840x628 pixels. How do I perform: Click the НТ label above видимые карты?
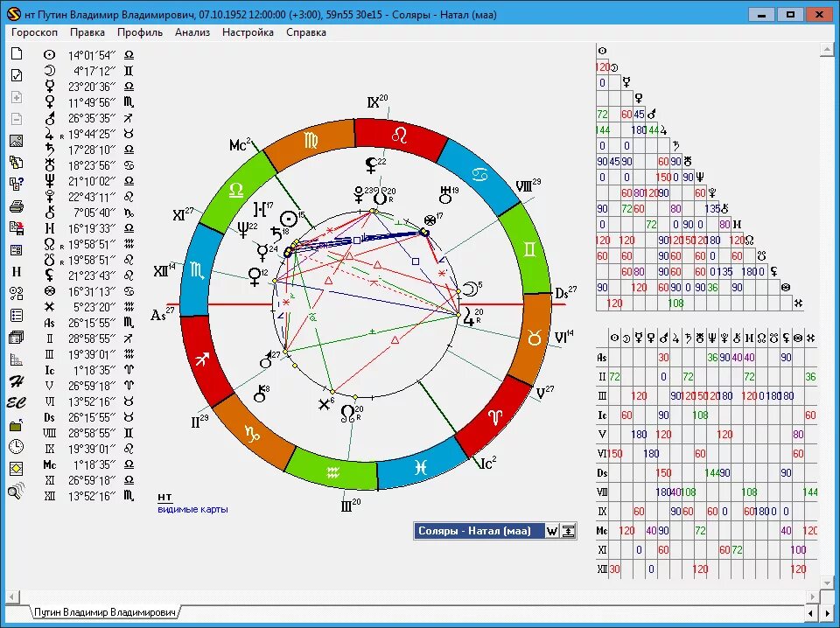(164, 498)
